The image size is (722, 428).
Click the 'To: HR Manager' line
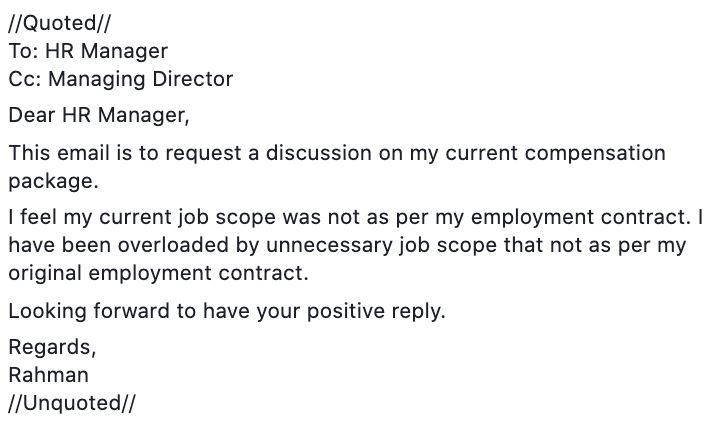[88, 51]
